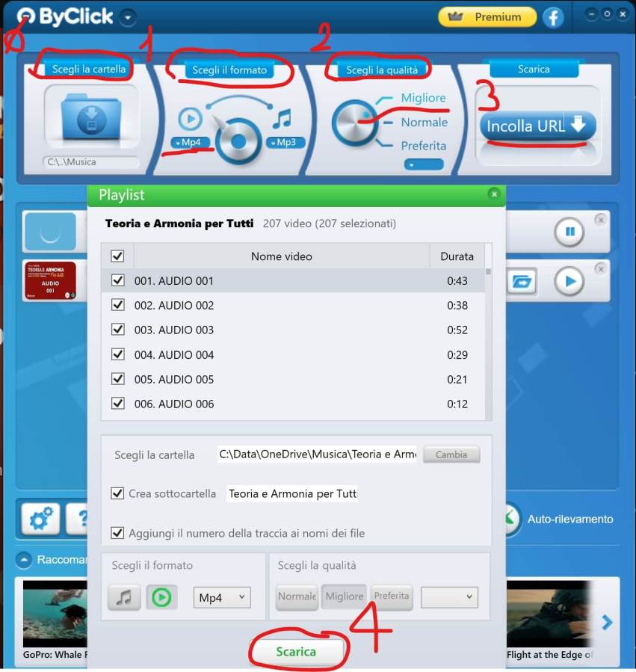Toggle the Crea sottocartella checkbox

tap(117, 493)
